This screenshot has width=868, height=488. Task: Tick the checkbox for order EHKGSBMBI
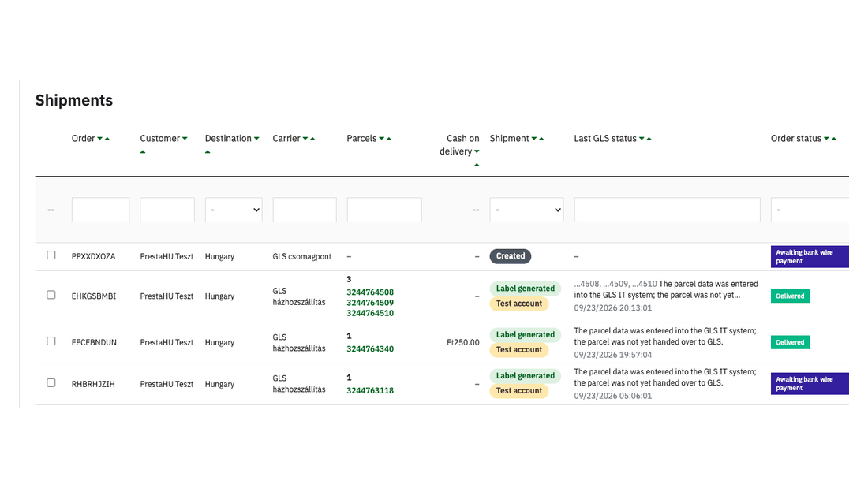click(x=51, y=295)
